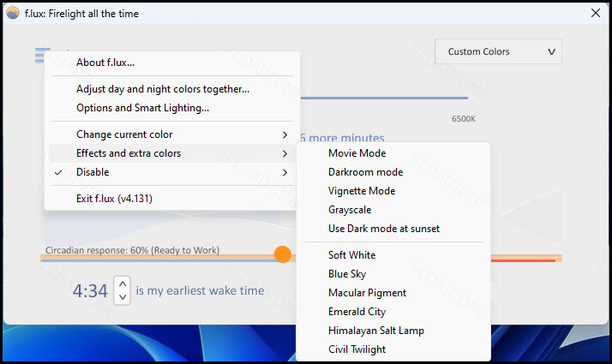The image size is (612, 364).
Task: Enable Movie Mode effect
Action: point(393,153)
